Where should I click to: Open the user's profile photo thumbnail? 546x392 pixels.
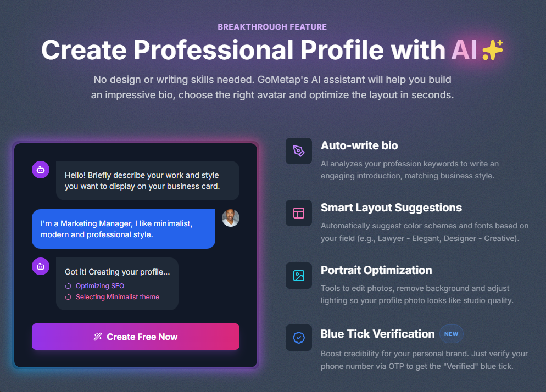click(231, 218)
